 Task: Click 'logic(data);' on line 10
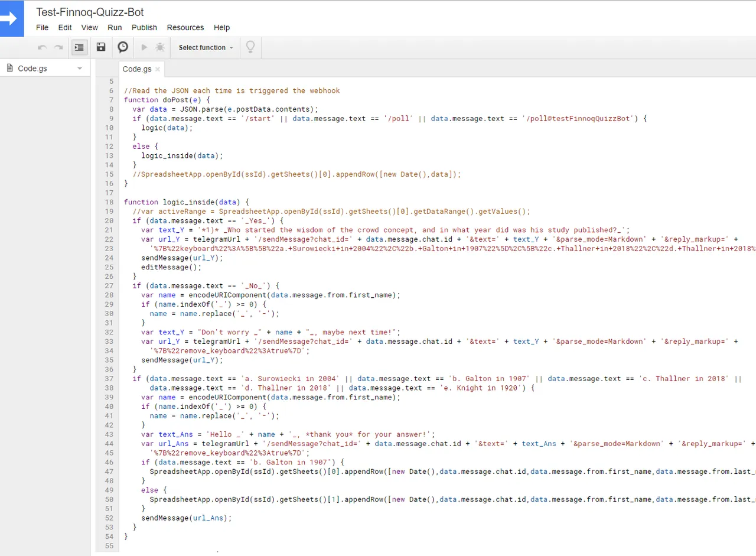tap(167, 128)
